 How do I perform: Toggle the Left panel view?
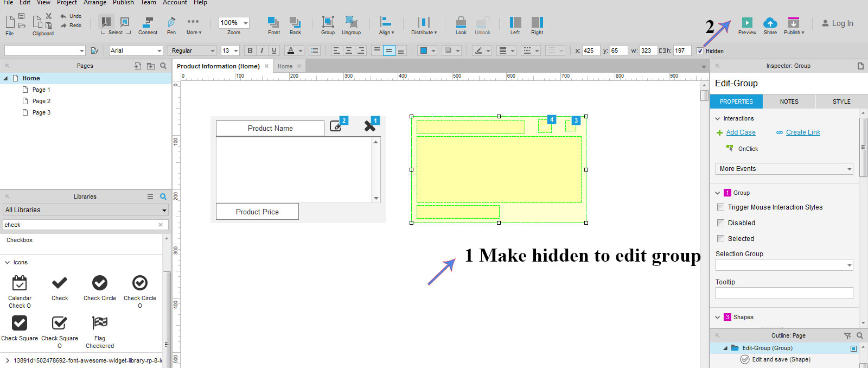click(515, 26)
